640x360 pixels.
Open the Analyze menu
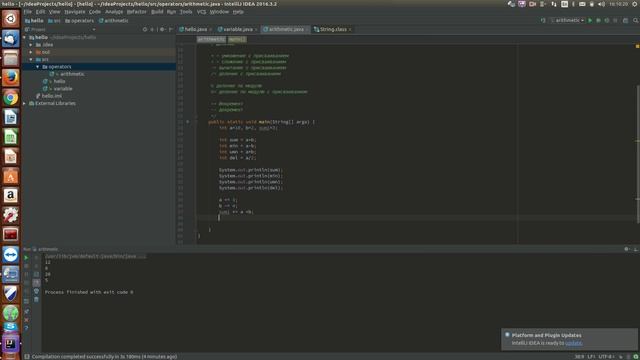(x=114, y=12)
